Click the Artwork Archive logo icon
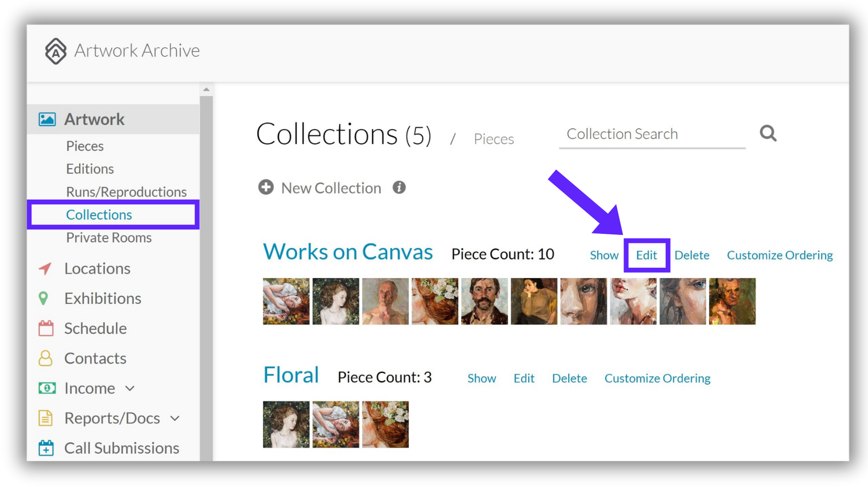The image size is (868, 487). (x=55, y=51)
